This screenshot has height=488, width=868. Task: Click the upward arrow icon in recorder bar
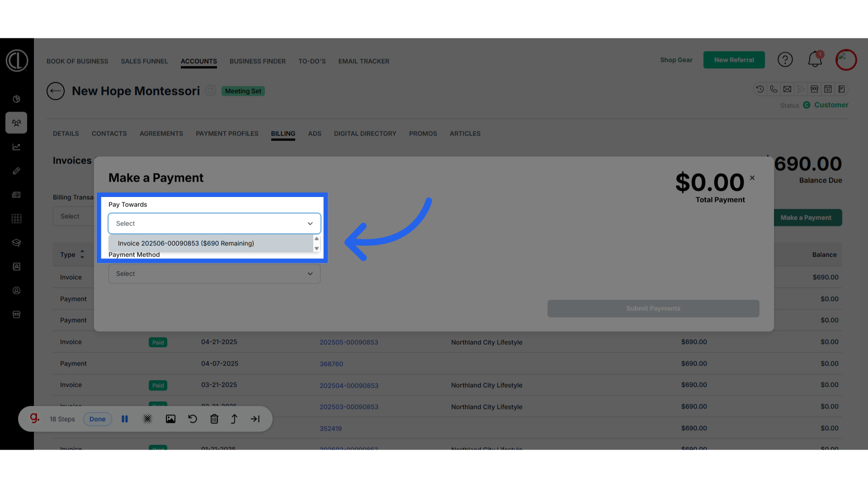tap(234, 419)
